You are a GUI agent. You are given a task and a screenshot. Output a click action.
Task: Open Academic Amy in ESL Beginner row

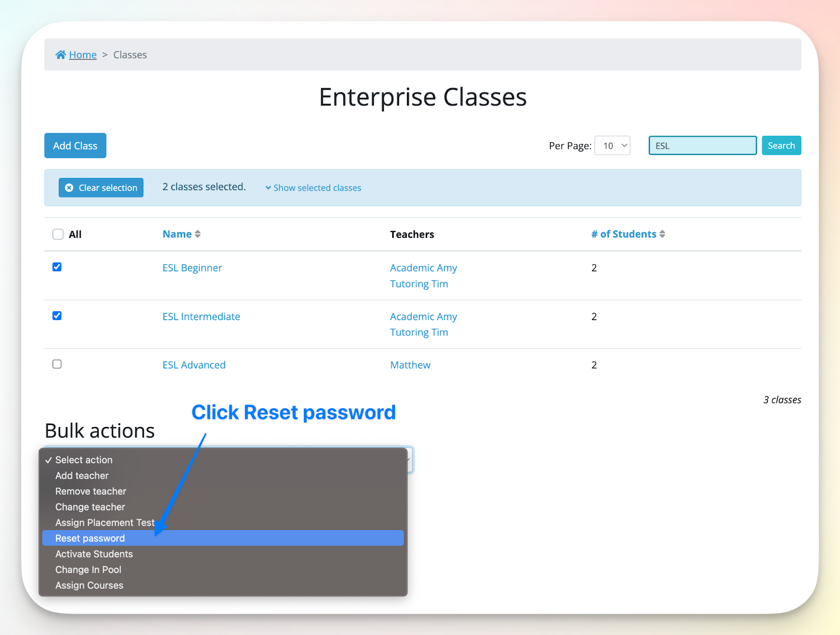pyautogui.click(x=423, y=268)
